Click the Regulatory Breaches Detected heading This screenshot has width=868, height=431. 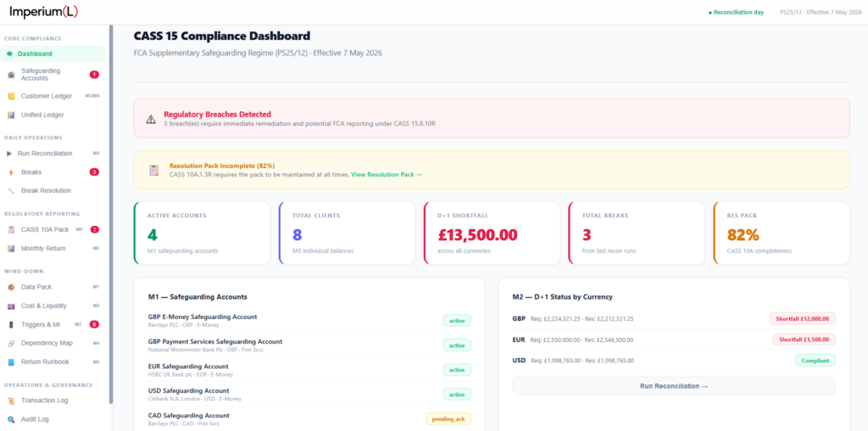click(x=218, y=115)
